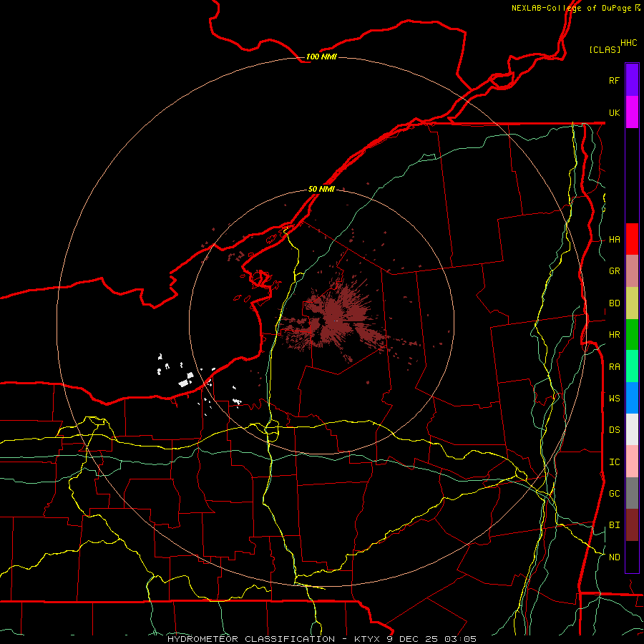The height and width of the screenshot is (644, 644).
Task: Click the '50 NMI' range ring label
Action: (x=321, y=189)
